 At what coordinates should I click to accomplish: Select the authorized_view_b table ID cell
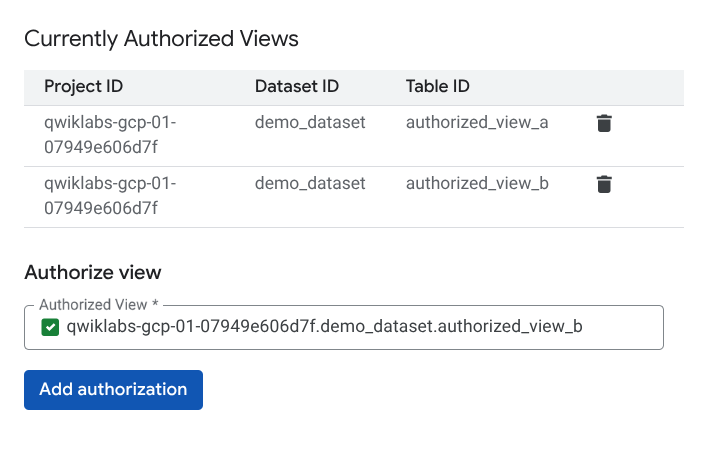pyautogui.click(x=477, y=184)
